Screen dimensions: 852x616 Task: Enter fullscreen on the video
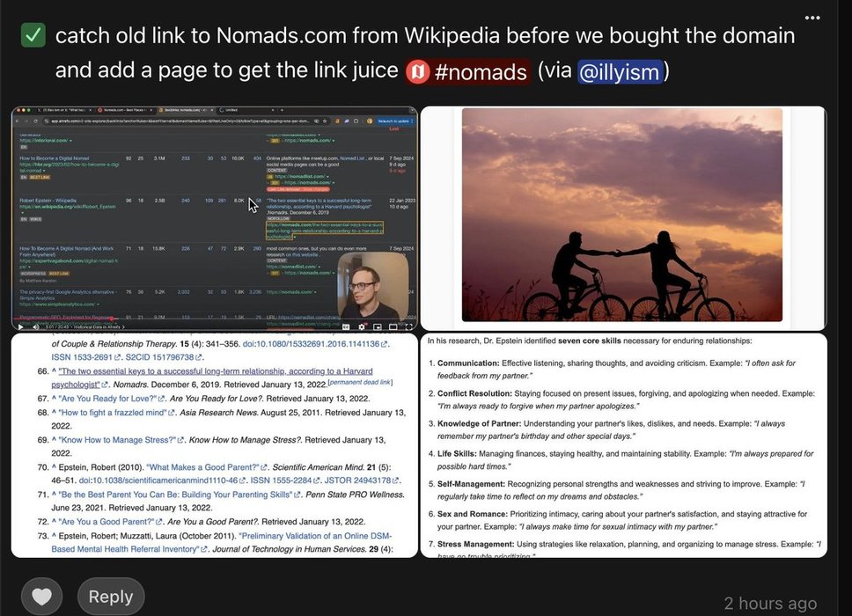point(408,327)
